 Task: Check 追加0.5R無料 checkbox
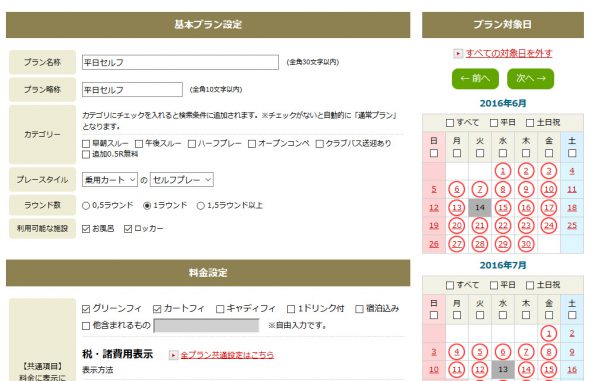(x=86, y=155)
